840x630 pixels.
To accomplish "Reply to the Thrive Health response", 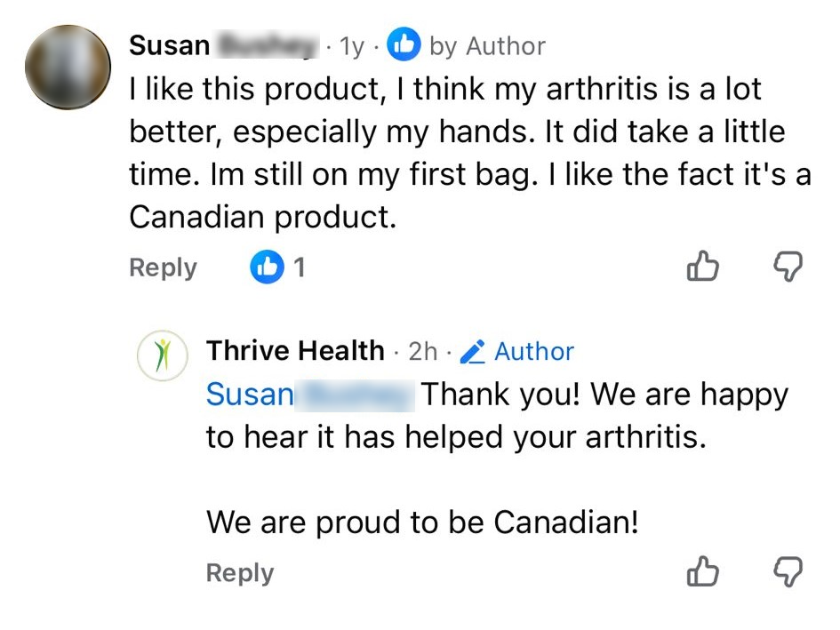I will tap(239, 573).
